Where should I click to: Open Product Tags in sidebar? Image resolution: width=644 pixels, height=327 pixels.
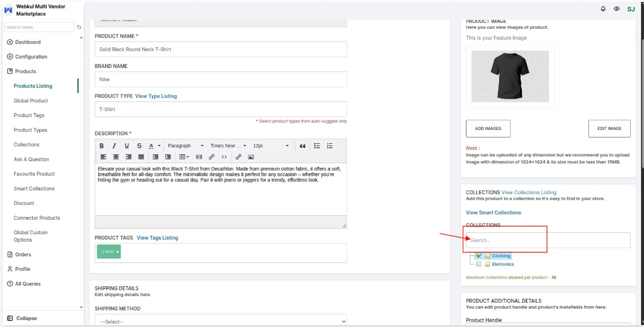coord(29,115)
